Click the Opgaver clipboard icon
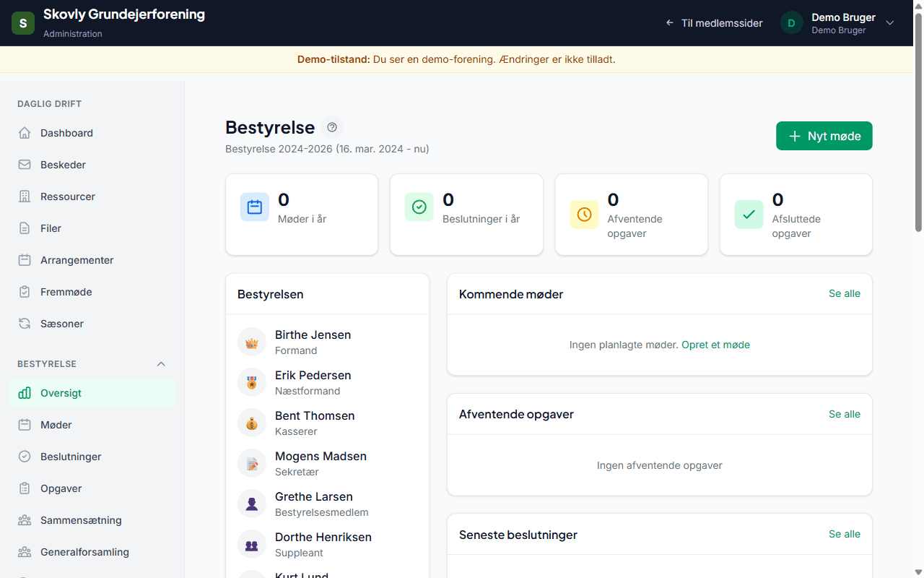 (x=25, y=488)
